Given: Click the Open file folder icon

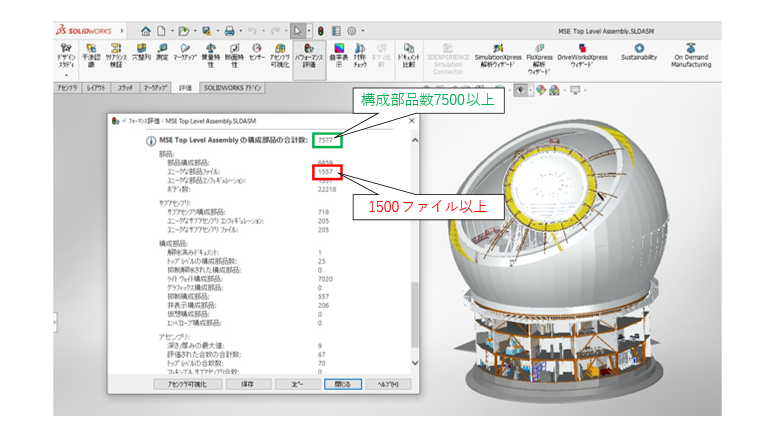Looking at the screenshot, I should (x=183, y=31).
